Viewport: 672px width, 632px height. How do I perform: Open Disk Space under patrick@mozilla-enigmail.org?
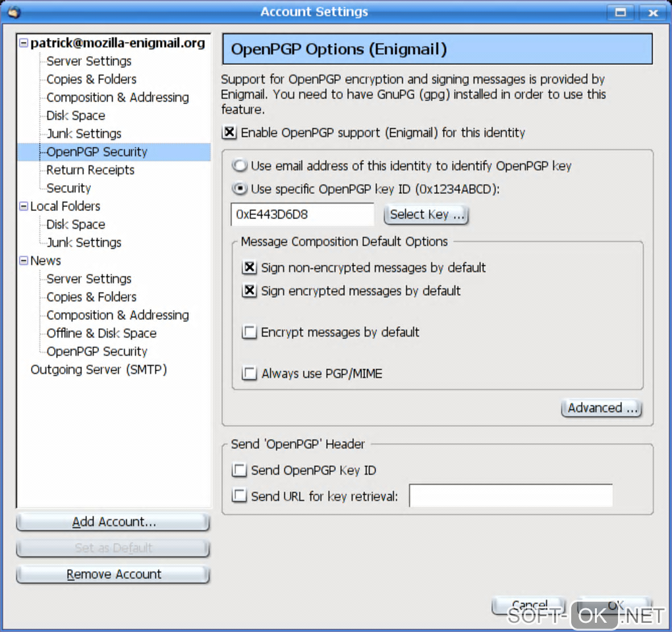click(x=76, y=116)
